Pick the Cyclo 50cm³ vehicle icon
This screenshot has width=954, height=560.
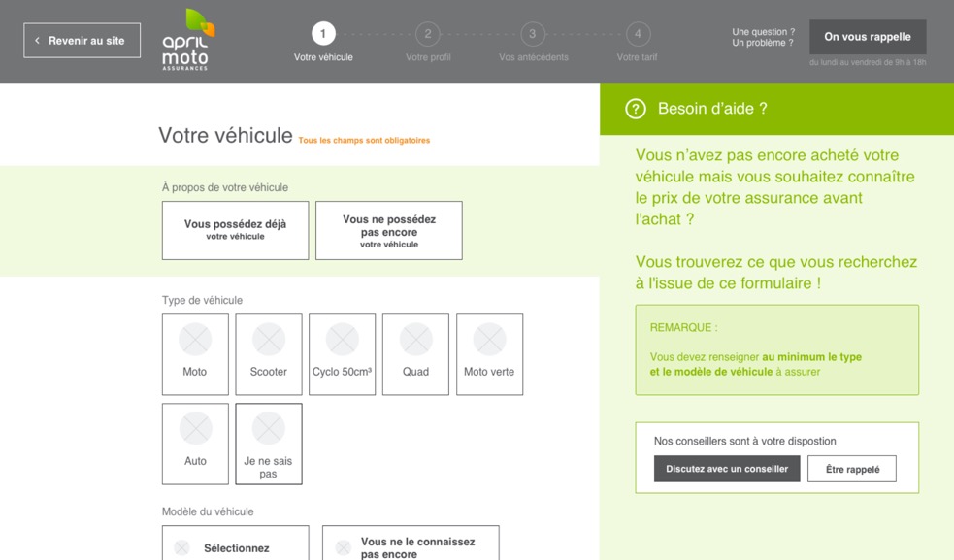tap(342, 341)
